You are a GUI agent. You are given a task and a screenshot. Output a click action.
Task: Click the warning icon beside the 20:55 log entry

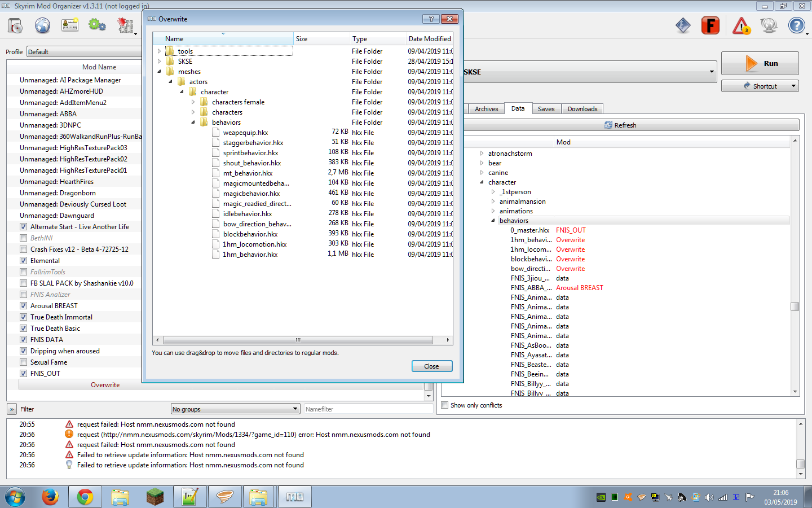[69, 424]
